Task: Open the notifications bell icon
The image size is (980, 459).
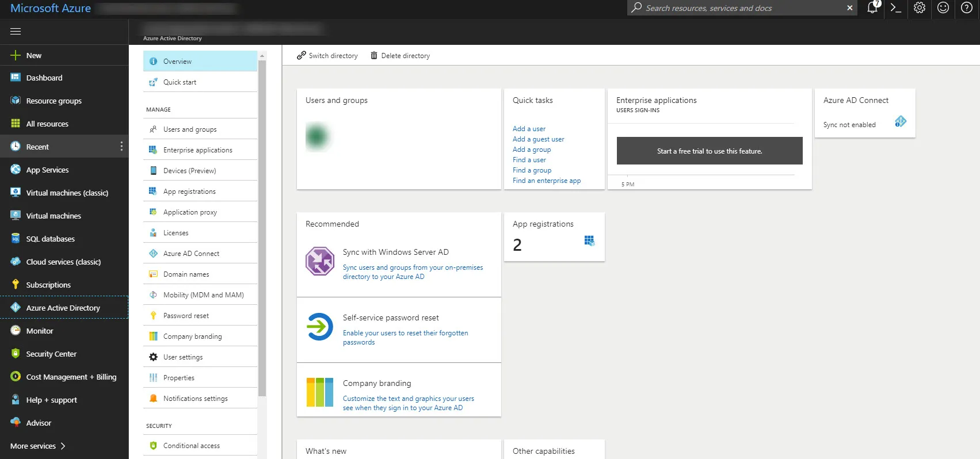Action: 872,8
